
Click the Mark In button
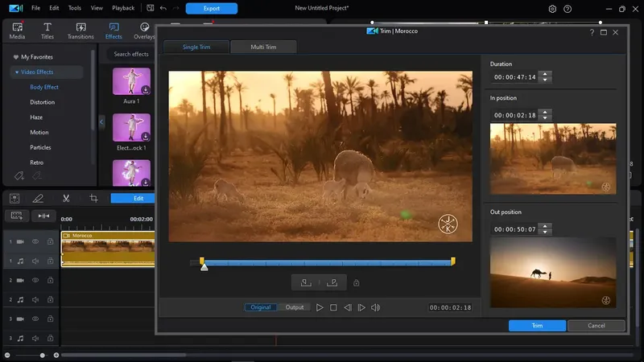tap(306, 282)
